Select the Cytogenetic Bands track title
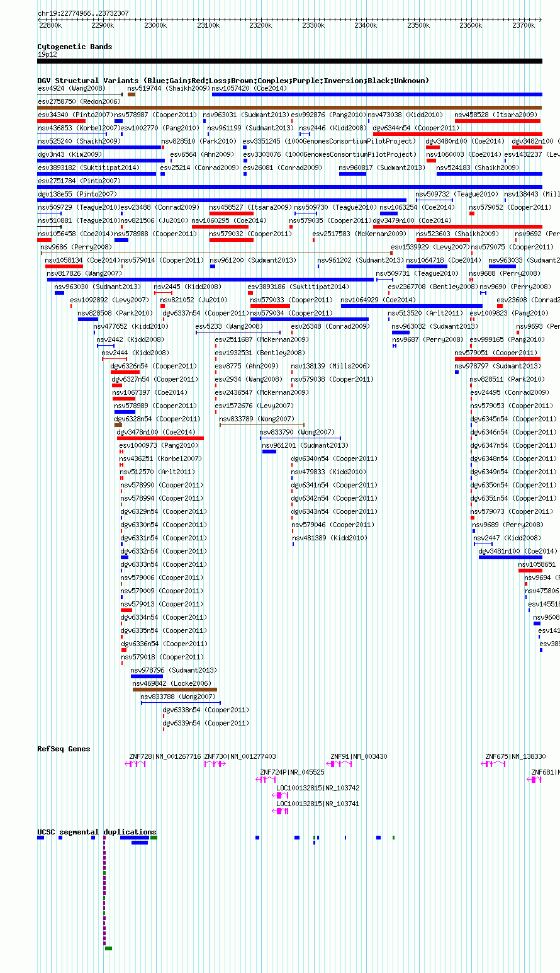Screen dimensions: 560x973 [75, 47]
